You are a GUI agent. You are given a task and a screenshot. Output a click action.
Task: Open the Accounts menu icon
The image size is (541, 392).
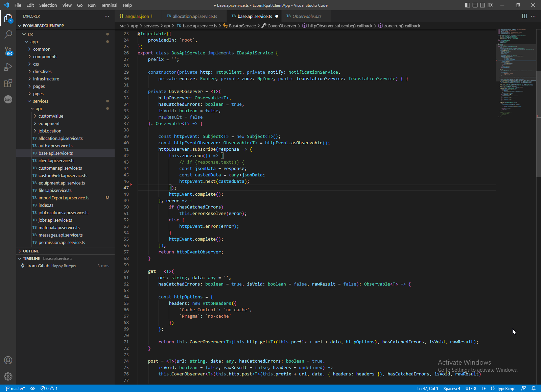click(x=8, y=360)
